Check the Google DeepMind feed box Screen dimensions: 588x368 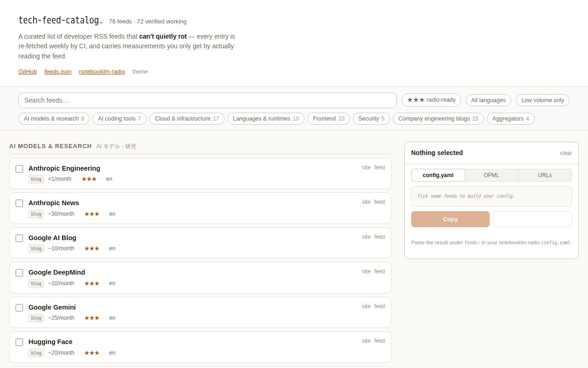coord(19,273)
